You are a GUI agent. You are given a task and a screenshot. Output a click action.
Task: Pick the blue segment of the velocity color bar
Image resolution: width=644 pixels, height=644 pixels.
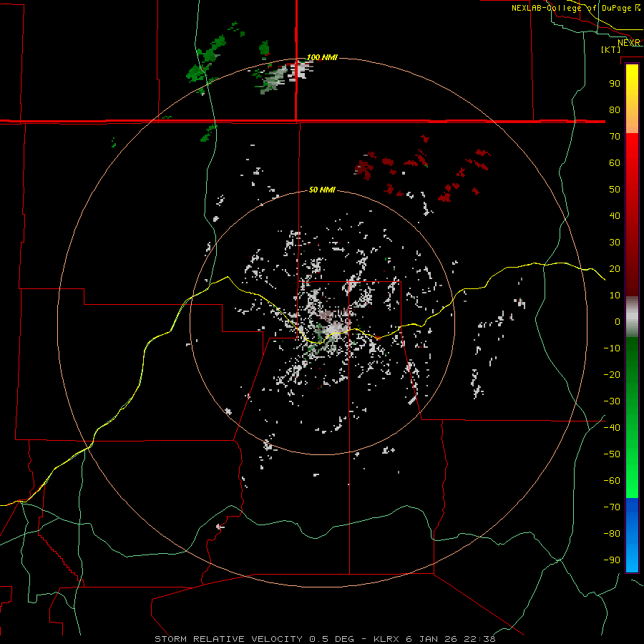(x=632, y=535)
